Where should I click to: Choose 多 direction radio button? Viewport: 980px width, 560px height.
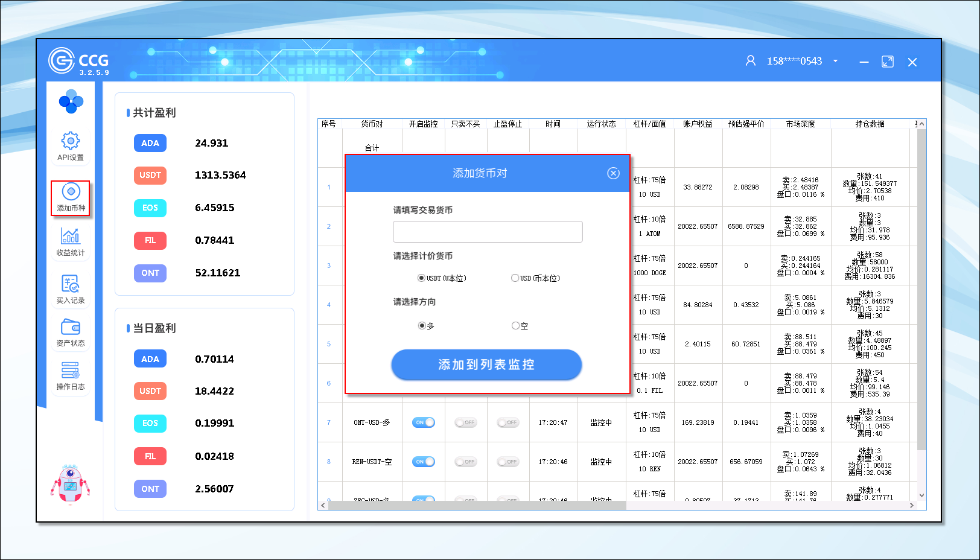421,326
